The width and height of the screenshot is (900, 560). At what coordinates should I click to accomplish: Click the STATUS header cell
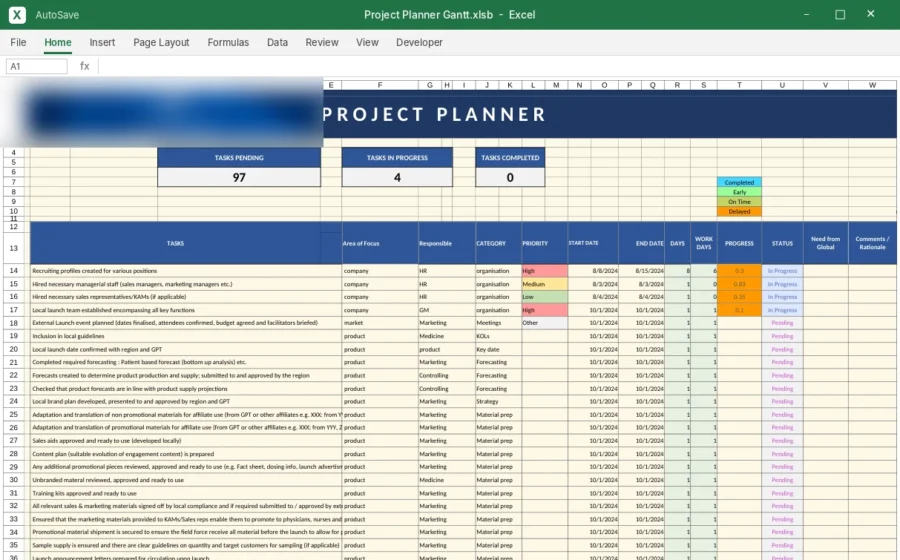point(782,243)
